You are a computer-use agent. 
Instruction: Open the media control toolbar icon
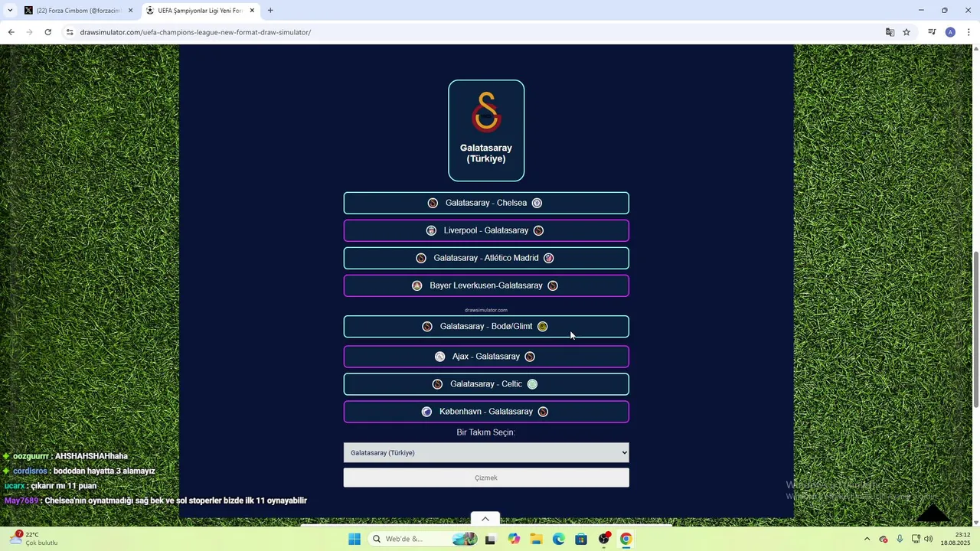932,32
